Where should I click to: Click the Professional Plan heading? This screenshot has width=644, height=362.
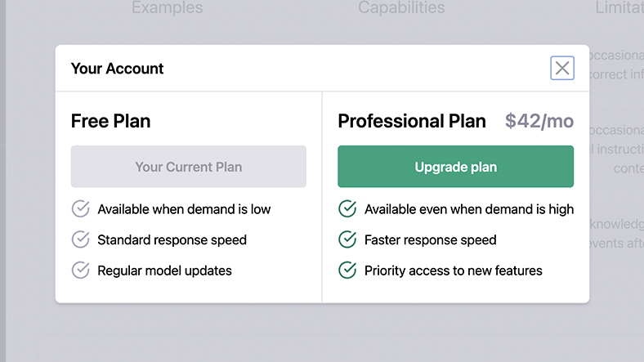pyautogui.click(x=412, y=121)
